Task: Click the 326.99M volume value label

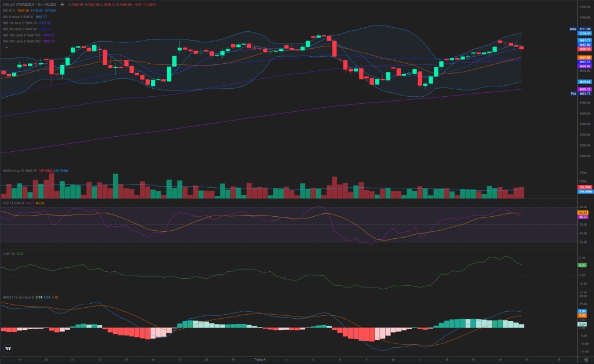Action: [585, 187]
